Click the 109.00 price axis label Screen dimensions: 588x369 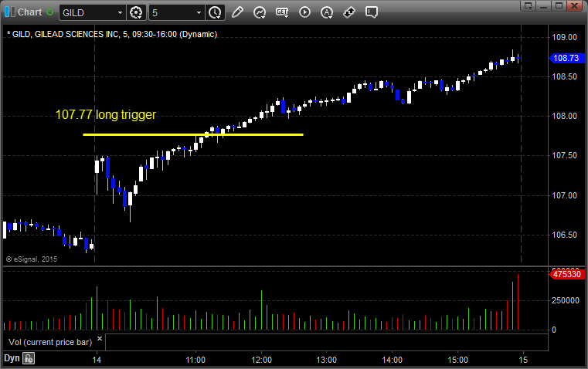pos(564,38)
